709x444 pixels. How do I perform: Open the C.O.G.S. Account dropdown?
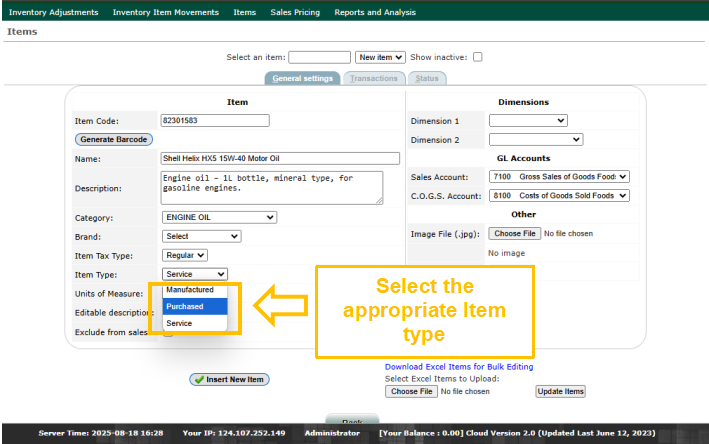pyautogui.click(x=559, y=196)
